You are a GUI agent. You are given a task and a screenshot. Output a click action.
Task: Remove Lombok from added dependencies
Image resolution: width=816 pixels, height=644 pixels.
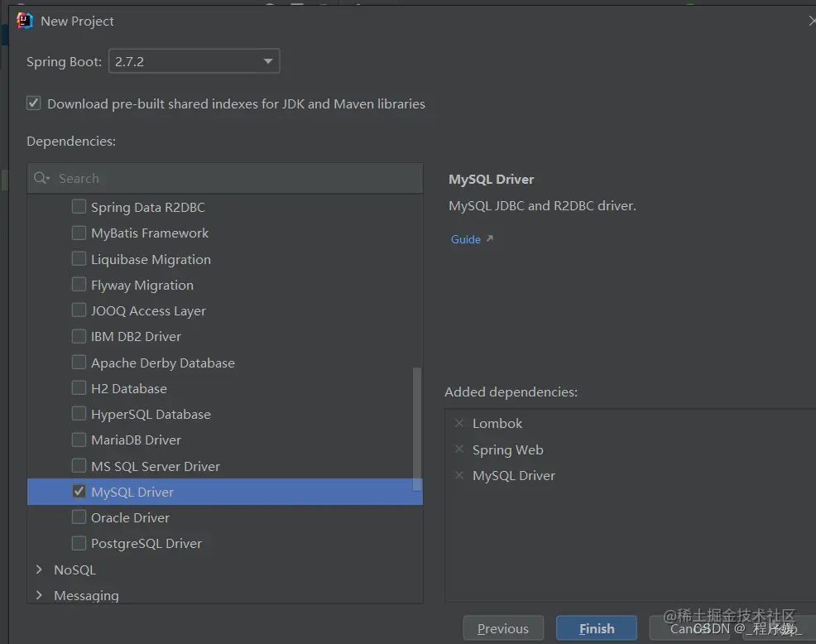459,423
